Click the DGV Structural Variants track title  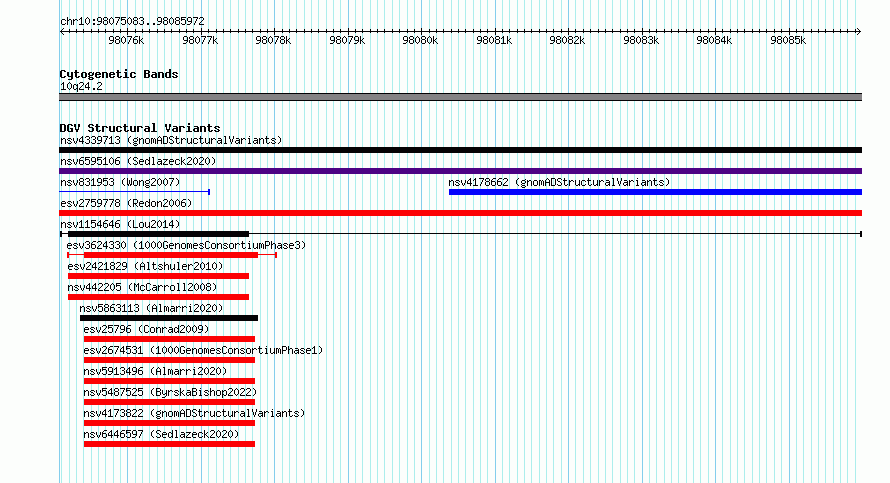[x=140, y=128]
